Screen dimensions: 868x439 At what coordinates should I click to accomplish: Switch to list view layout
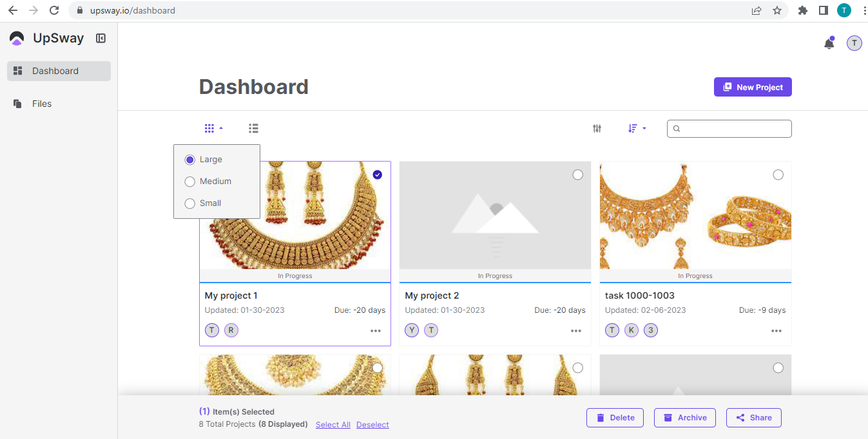[x=253, y=129]
